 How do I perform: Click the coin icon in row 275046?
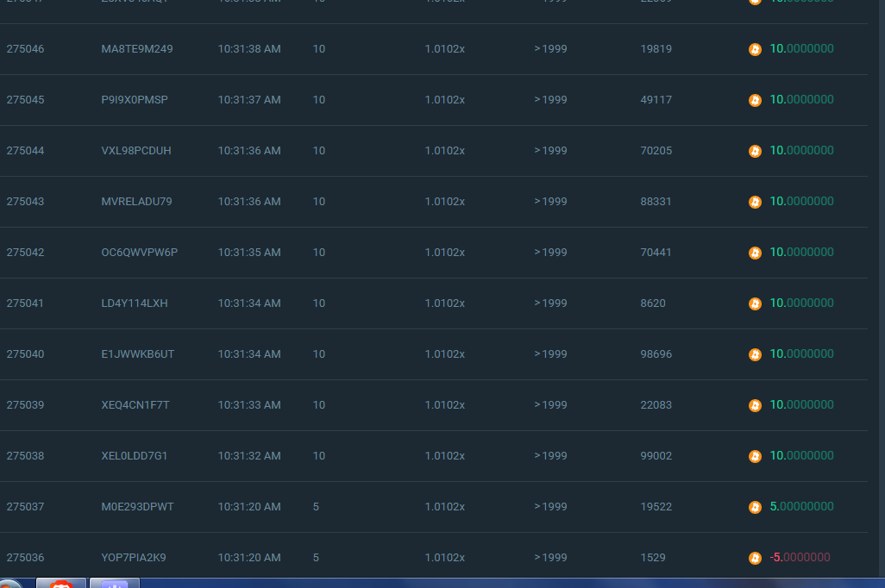pos(755,50)
